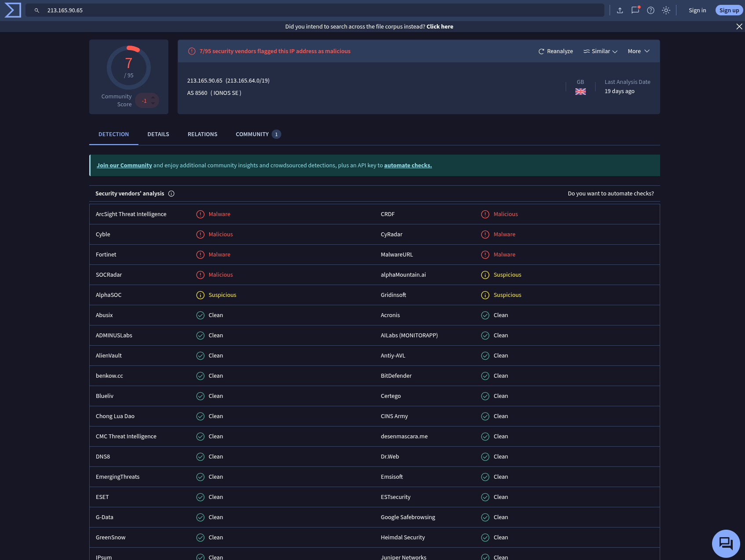
Task: Open the floating chat support button
Action: pos(726,543)
